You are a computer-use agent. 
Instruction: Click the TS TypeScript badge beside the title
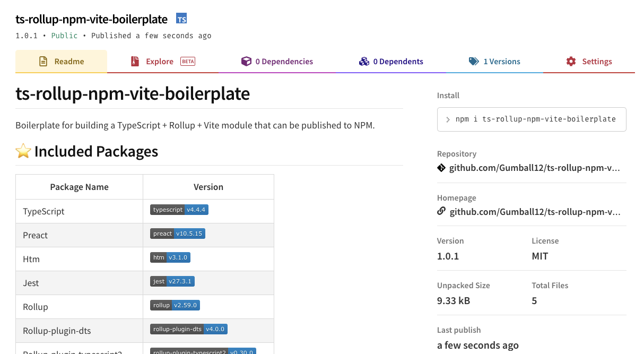tap(181, 18)
